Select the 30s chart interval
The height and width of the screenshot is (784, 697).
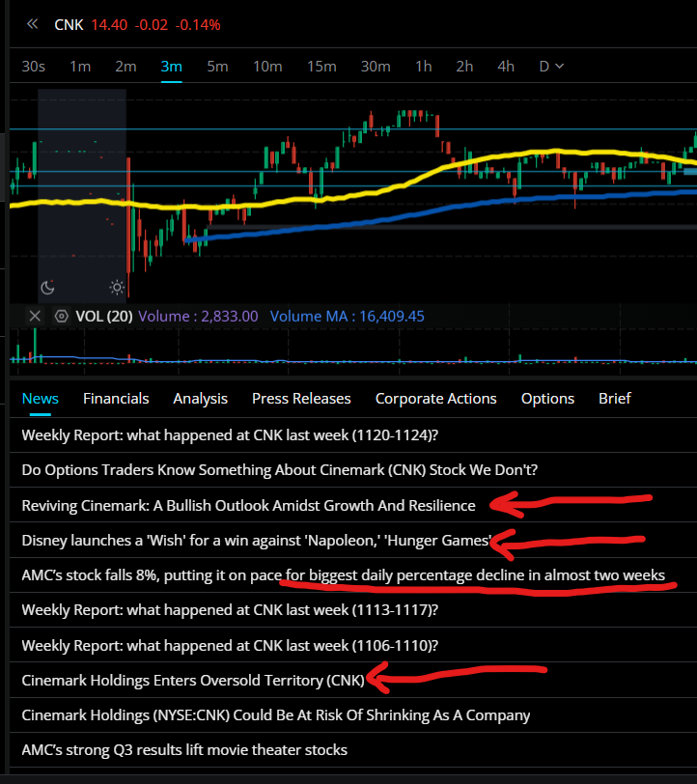coord(34,66)
